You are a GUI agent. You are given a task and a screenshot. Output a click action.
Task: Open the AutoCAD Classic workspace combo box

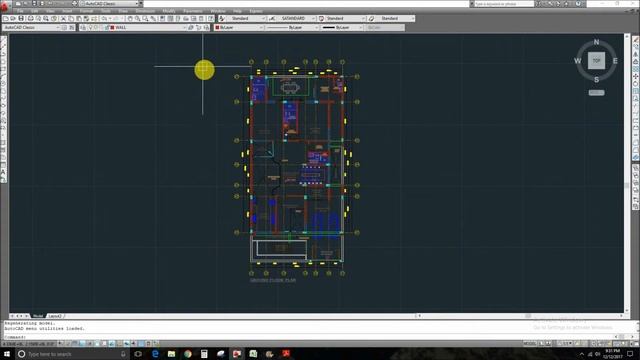point(31,27)
